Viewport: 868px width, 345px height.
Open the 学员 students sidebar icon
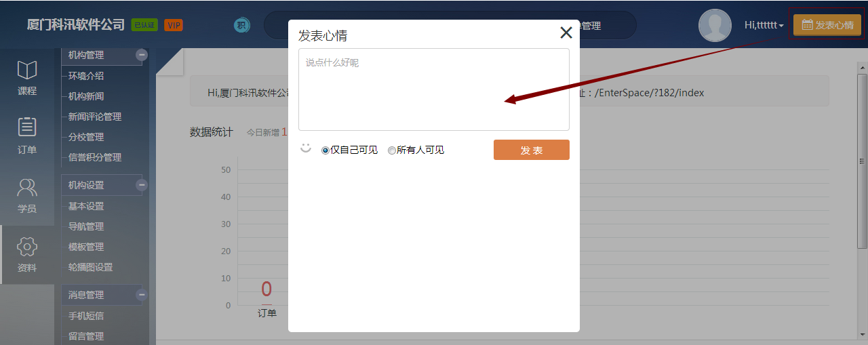(x=27, y=195)
